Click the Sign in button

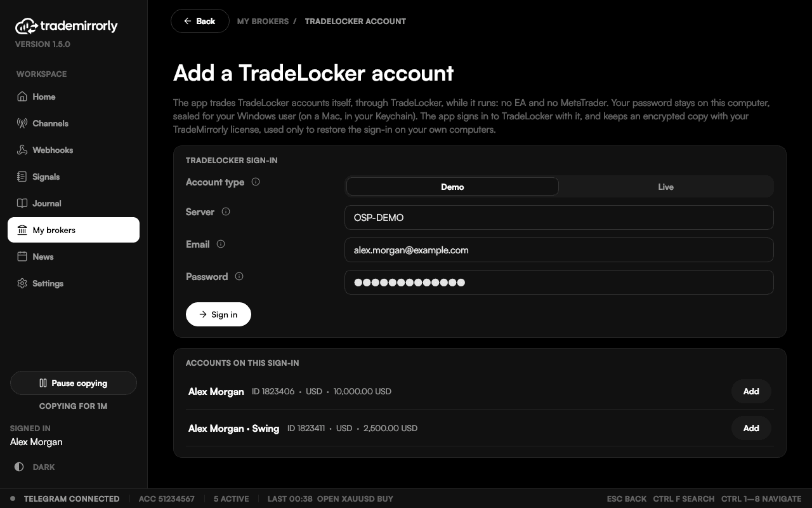click(x=218, y=314)
